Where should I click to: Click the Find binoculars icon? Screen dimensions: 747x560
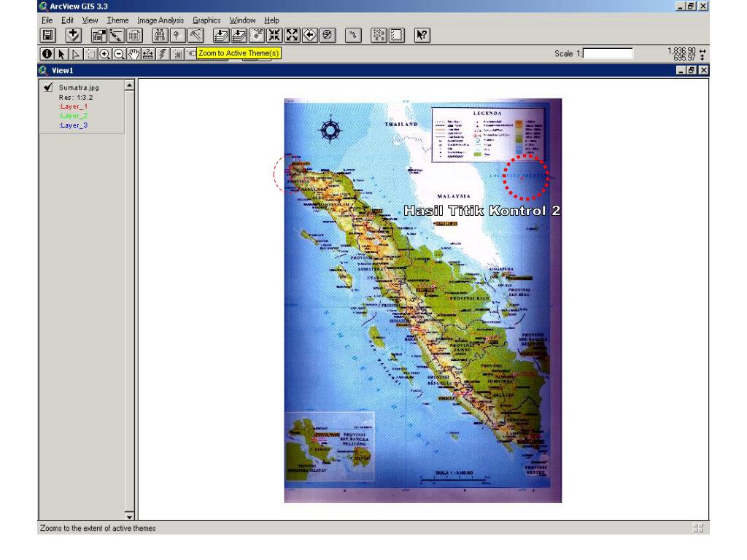click(160, 35)
